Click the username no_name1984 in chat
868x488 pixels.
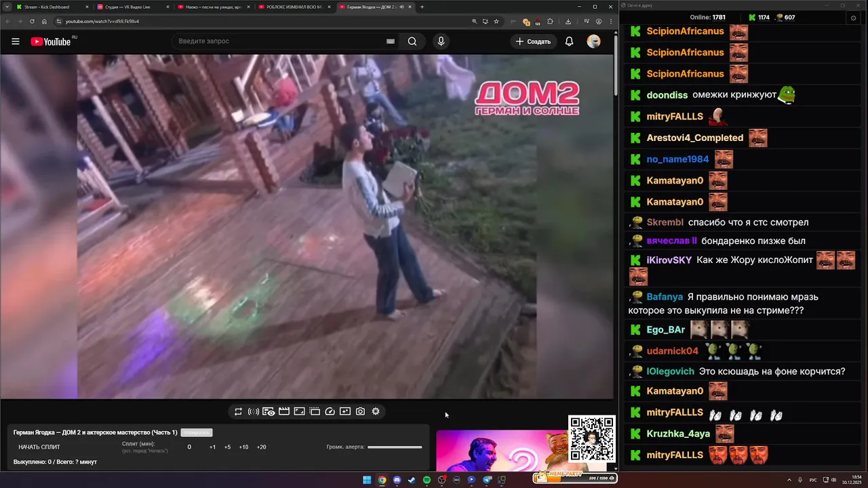click(677, 159)
